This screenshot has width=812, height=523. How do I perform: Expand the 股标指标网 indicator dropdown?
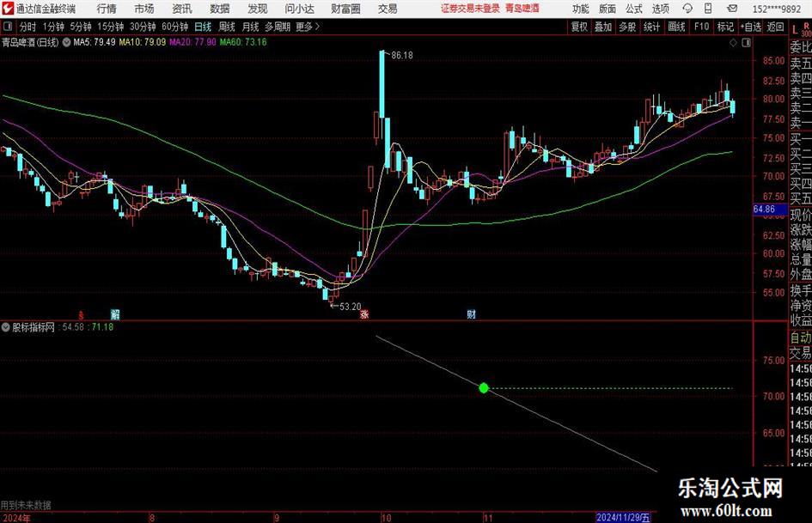point(6,327)
